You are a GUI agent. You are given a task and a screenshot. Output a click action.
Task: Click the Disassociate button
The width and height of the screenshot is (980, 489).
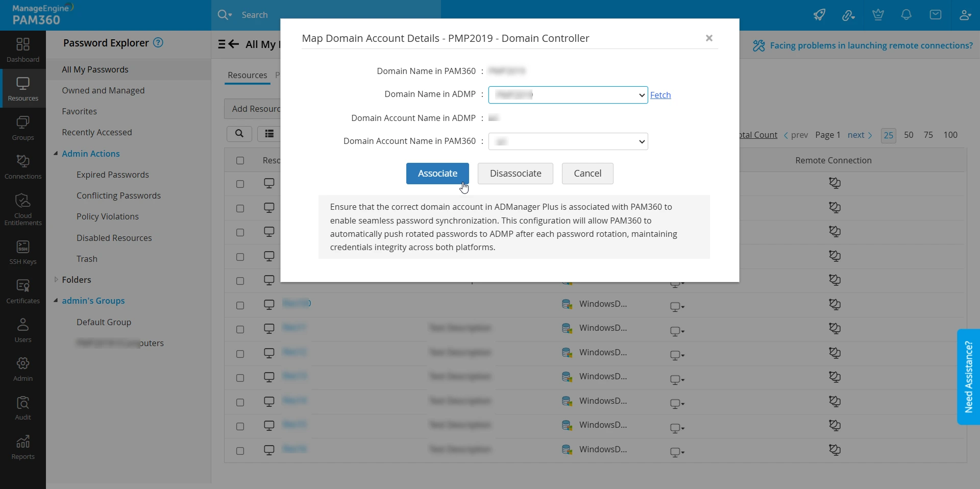pyautogui.click(x=515, y=174)
